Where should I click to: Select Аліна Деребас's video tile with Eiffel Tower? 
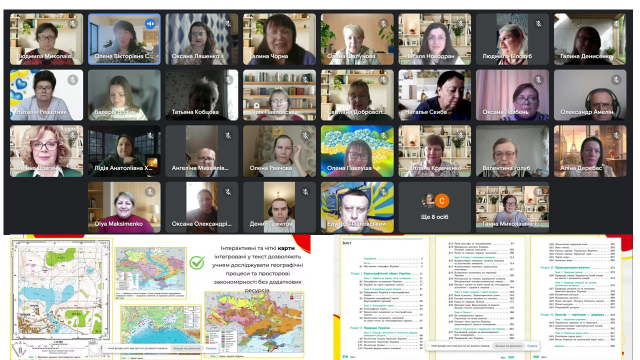point(590,151)
